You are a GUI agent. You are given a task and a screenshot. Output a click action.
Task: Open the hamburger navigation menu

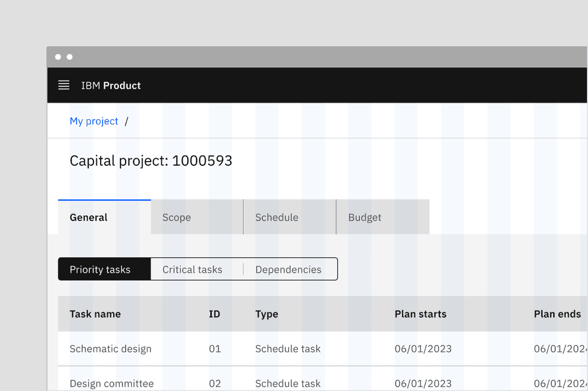[x=64, y=85]
